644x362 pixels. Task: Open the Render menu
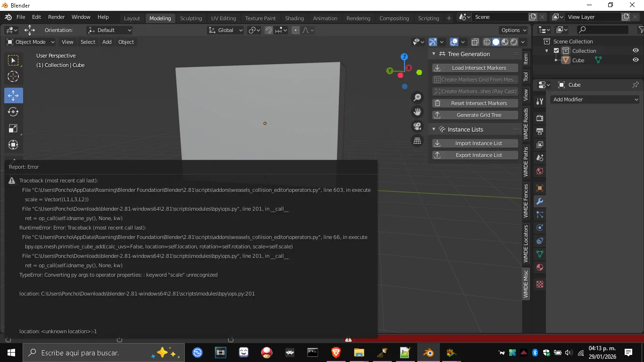coord(56,17)
